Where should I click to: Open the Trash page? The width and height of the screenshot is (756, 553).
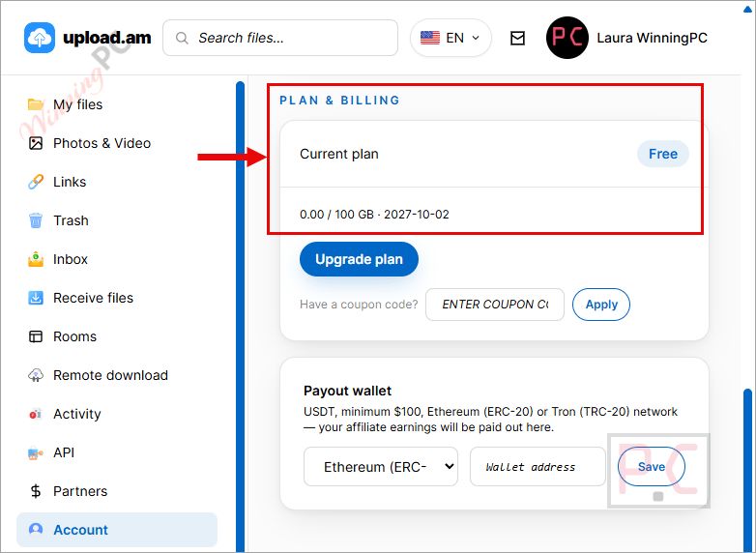[71, 220]
